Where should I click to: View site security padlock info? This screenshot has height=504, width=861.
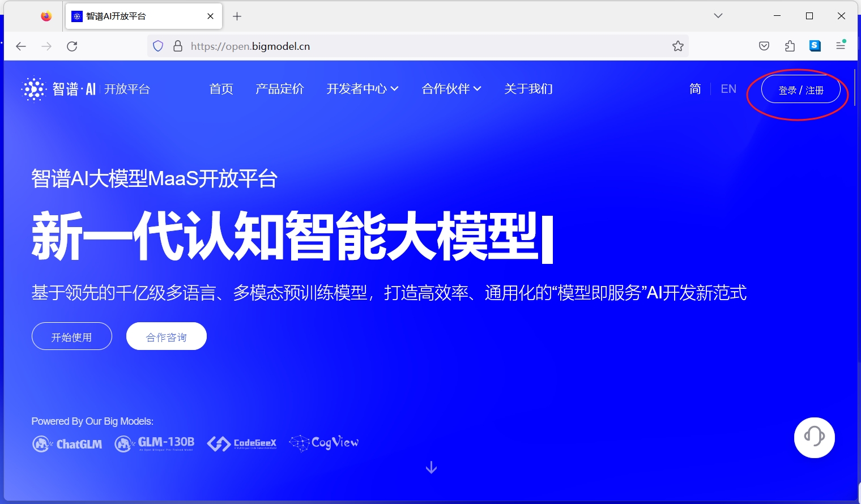178,46
